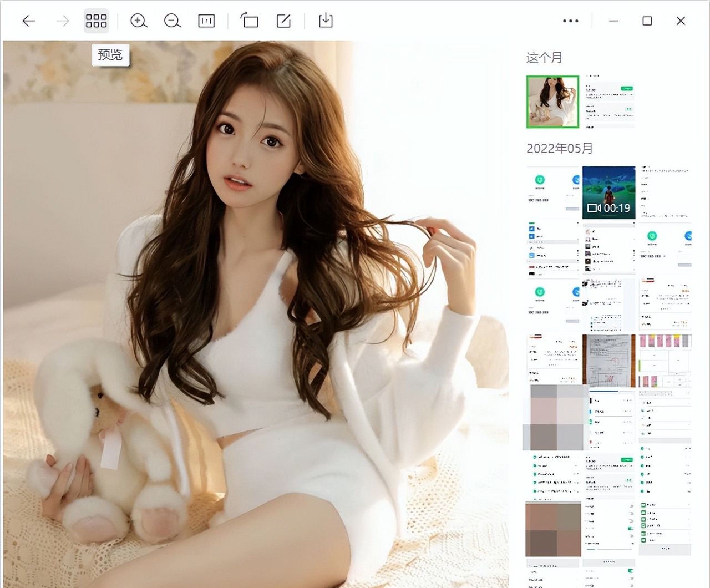Image resolution: width=710 pixels, height=588 pixels.
Task: Open the screenshot thumbnail beside the selected portrait
Action: tap(608, 102)
